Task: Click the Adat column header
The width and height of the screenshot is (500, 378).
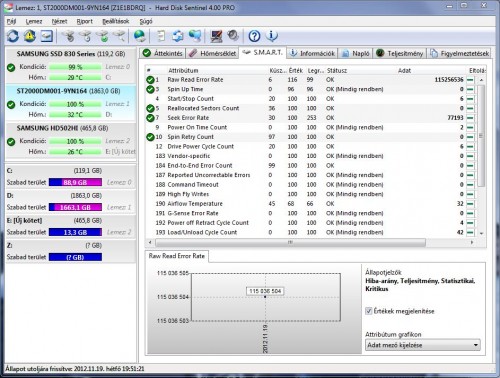Action: [x=404, y=70]
